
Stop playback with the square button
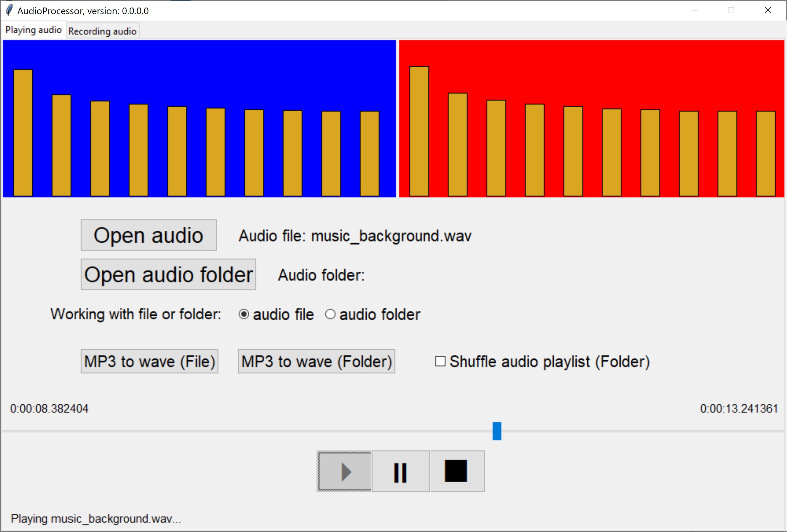click(x=457, y=471)
